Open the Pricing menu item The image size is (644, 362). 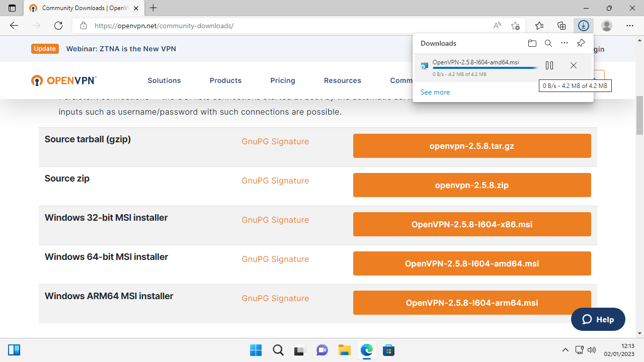click(283, 80)
